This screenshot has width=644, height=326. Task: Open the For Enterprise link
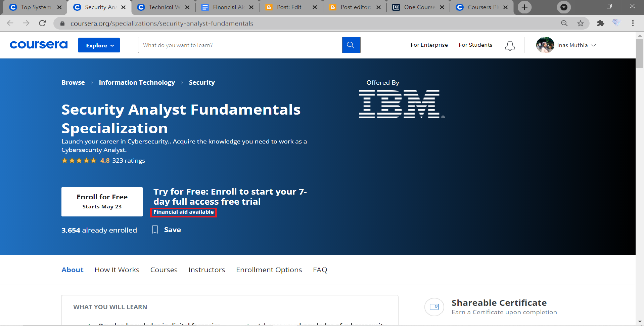pyautogui.click(x=429, y=45)
